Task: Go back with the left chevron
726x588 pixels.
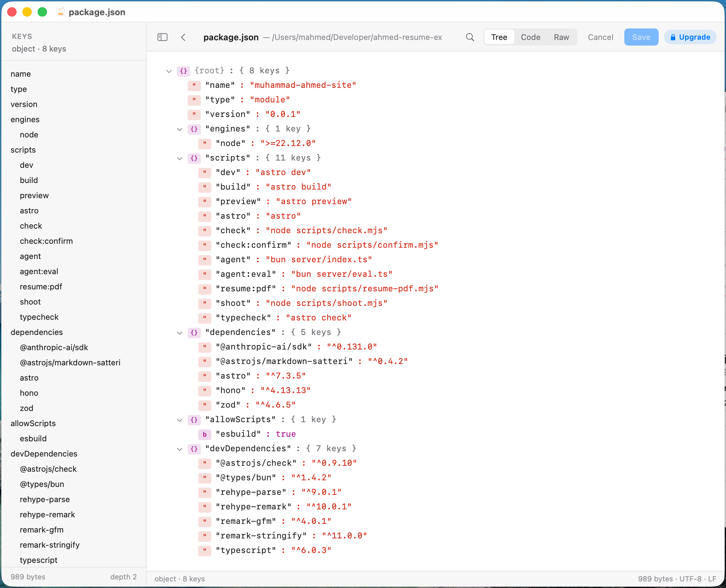Action: (183, 37)
